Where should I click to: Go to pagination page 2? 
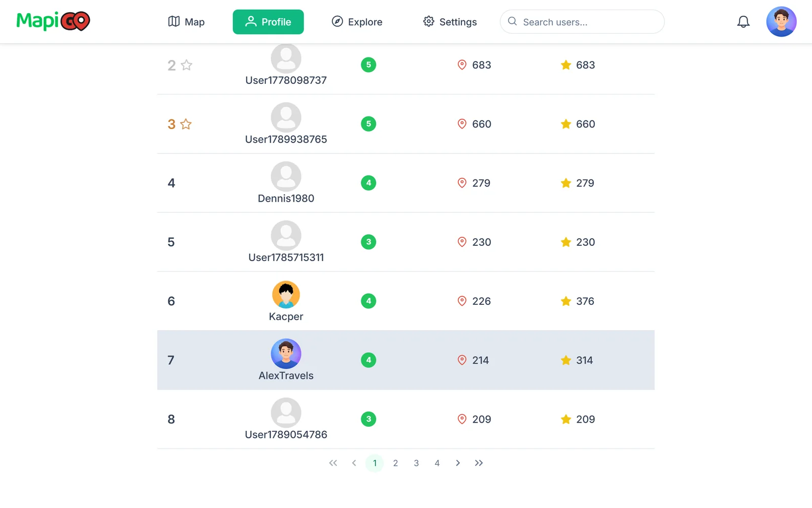click(x=395, y=463)
